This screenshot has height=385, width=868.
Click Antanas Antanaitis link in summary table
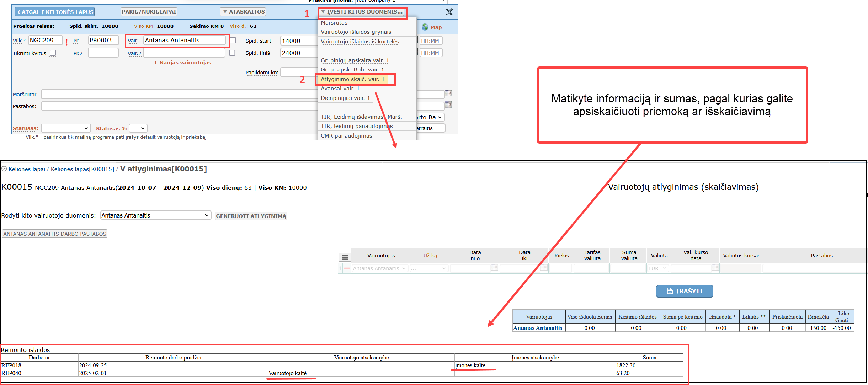(538, 328)
